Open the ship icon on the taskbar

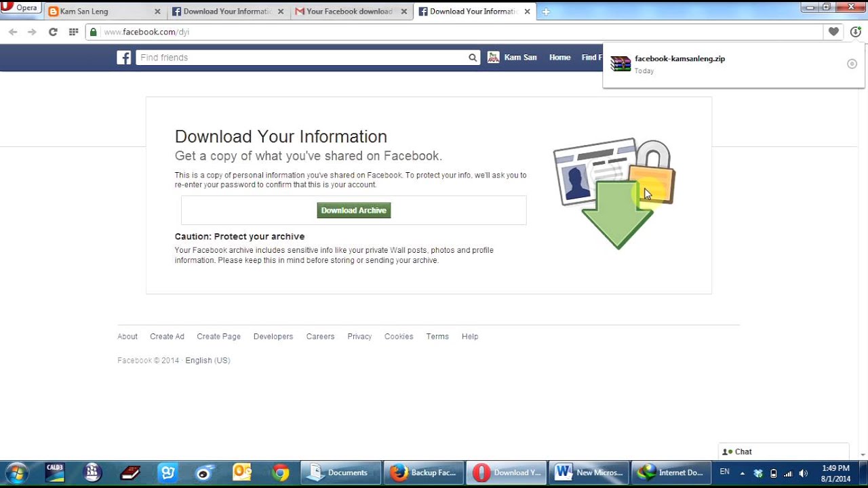click(93, 473)
